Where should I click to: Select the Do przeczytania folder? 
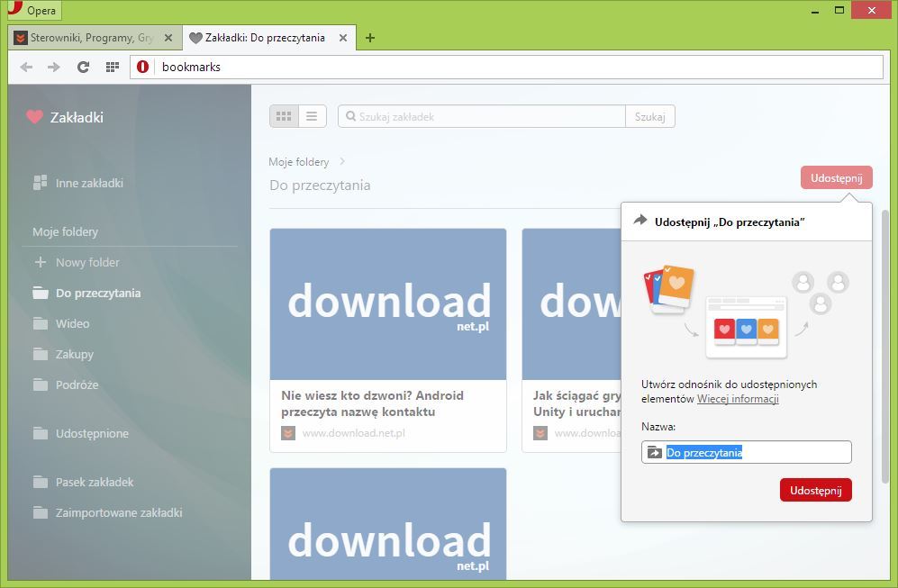pyautogui.click(x=98, y=294)
